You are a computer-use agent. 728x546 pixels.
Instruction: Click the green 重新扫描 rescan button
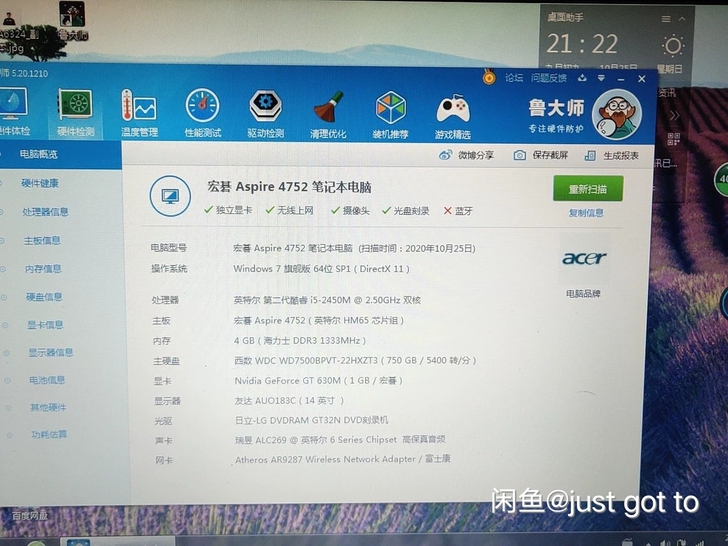588,188
